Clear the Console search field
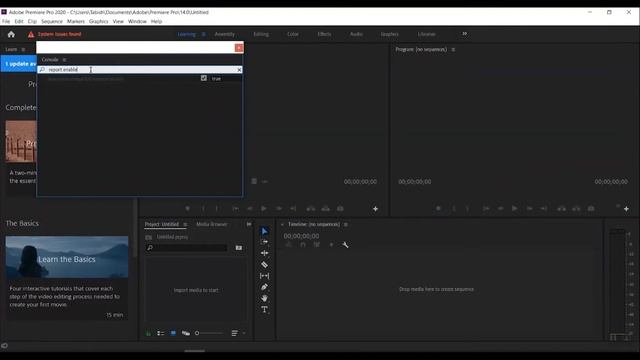This screenshot has width=640, height=360. (x=239, y=70)
